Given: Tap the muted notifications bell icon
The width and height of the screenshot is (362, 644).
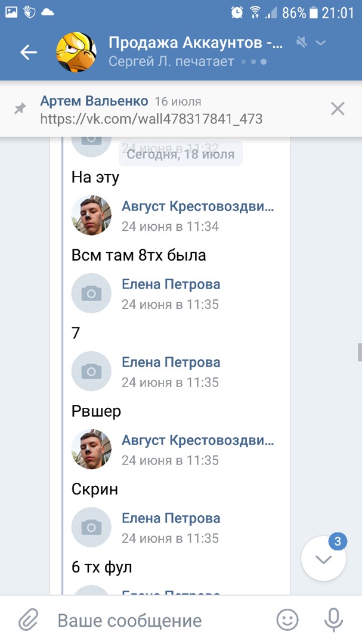Looking at the screenshot, I should 302,42.
